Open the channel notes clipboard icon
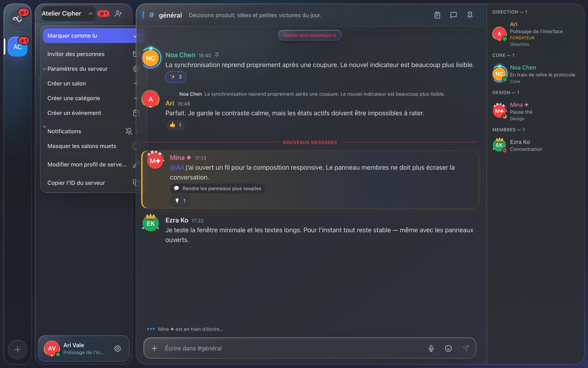The image size is (588, 368). [437, 15]
